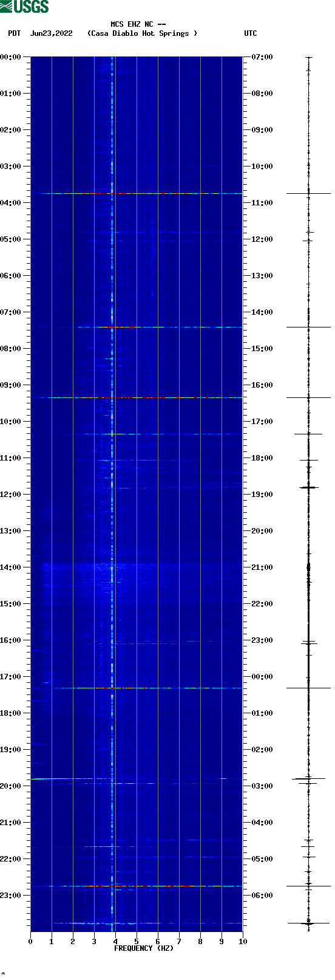335x980 pixels.
Task: Click the 'UTC' timezone label
Action: [x=251, y=33]
